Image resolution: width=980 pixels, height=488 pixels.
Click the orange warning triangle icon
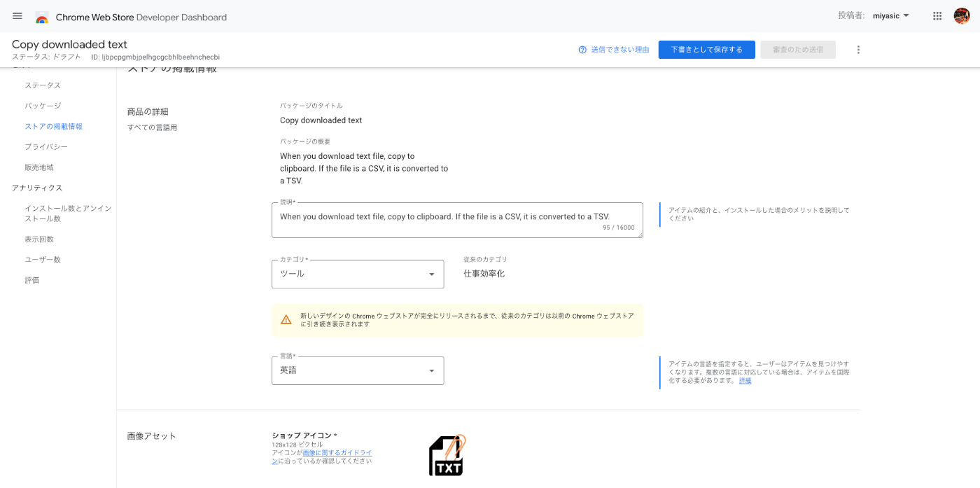coord(286,320)
